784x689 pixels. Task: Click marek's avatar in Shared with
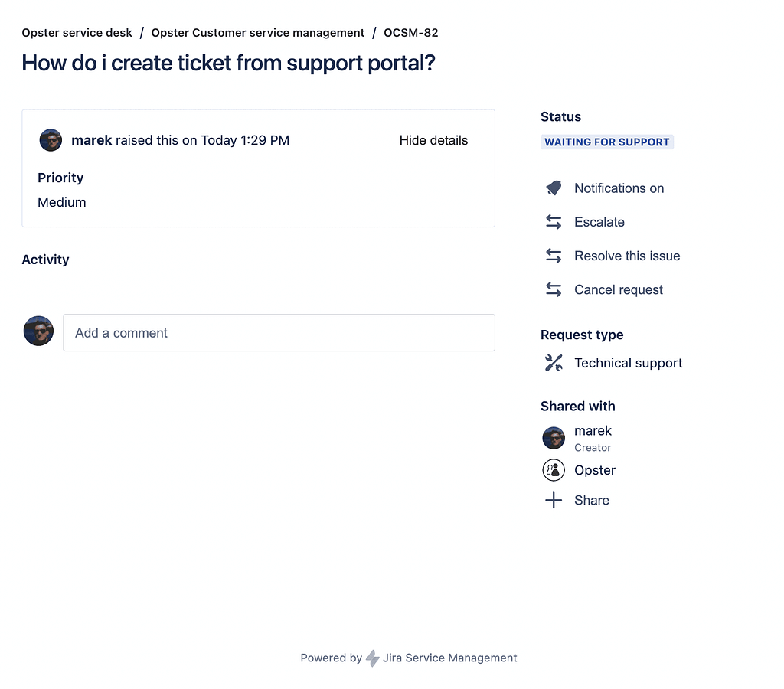(x=554, y=438)
